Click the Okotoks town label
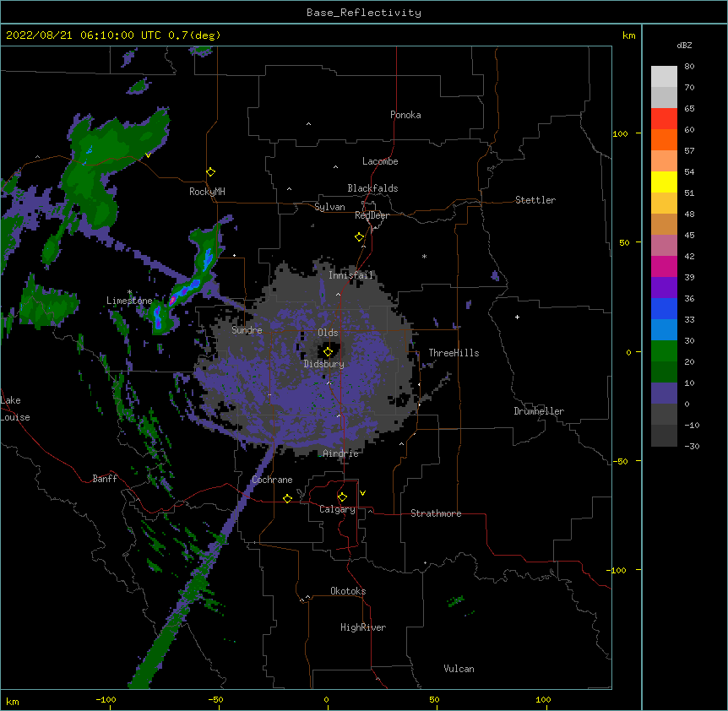Viewport: 728px width, 711px height. (x=348, y=591)
